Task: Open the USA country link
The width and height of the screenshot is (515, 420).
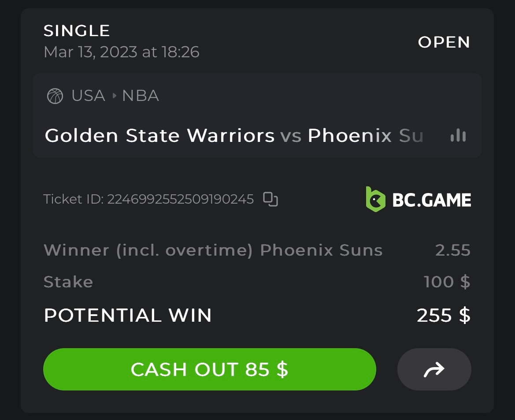Action: tap(89, 96)
